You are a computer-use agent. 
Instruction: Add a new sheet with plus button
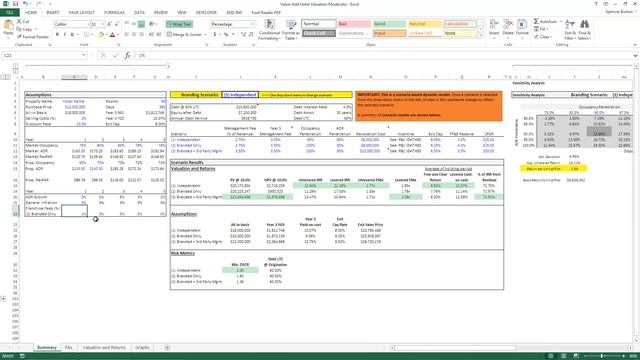167,347
